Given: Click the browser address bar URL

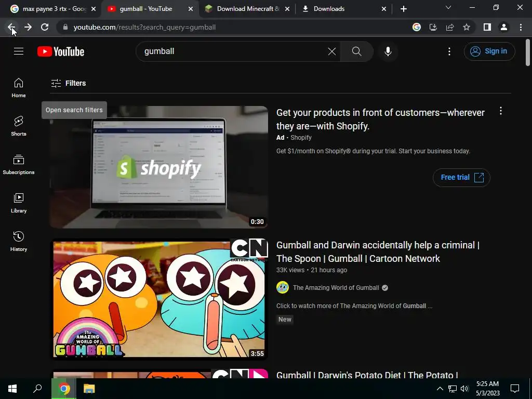Looking at the screenshot, I should pyautogui.click(x=144, y=27).
